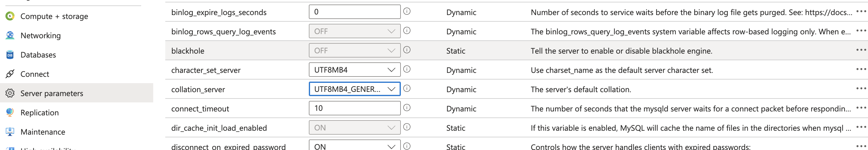Open more options for binlog_expire_logs_seconds row
This screenshot has width=868, height=150.
(861, 11)
